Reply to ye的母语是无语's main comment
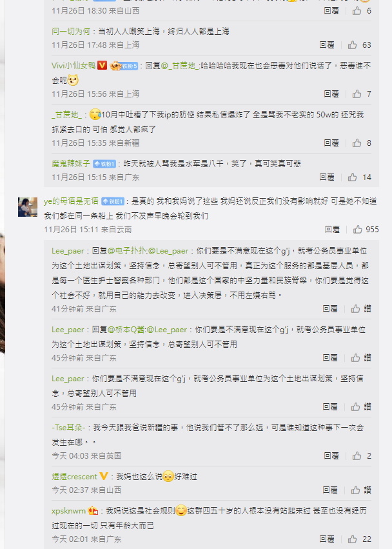 pyautogui.click(x=332, y=229)
